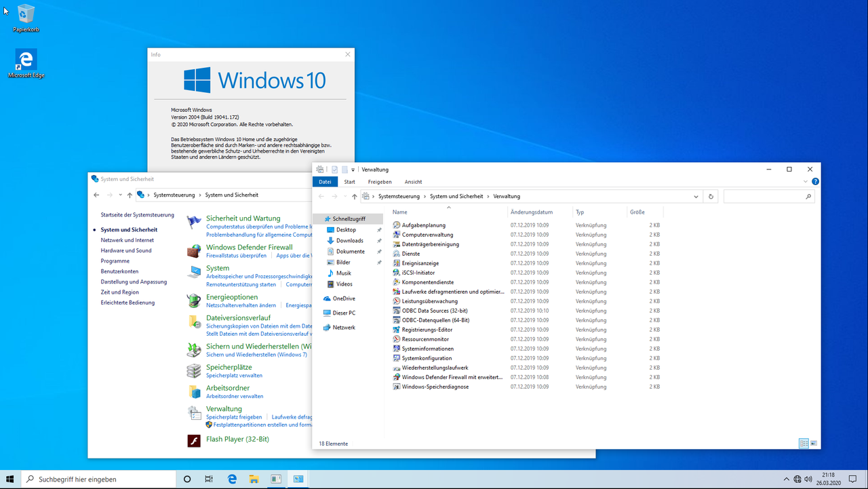868x489 pixels.
Task: Select Downloads in the navigation pane
Action: [x=350, y=241]
